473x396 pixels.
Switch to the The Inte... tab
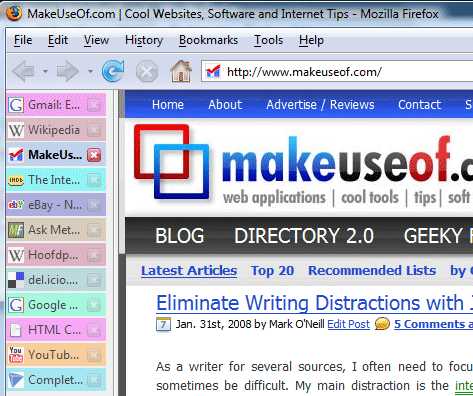56,180
